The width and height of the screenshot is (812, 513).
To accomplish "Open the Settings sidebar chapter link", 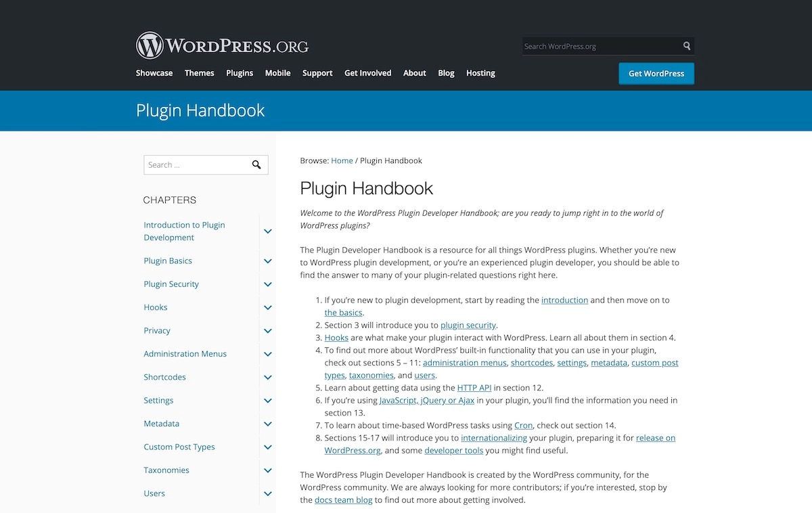I will pos(159,401).
